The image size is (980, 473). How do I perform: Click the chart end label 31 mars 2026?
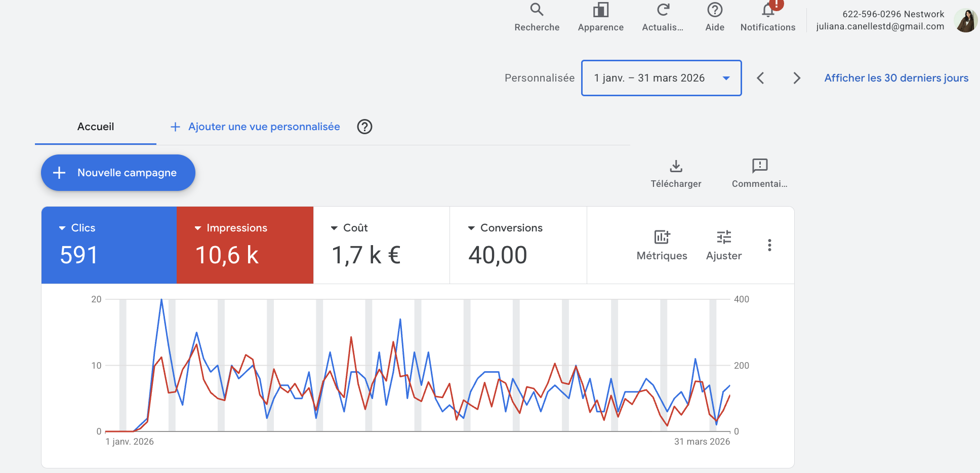pyautogui.click(x=702, y=442)
